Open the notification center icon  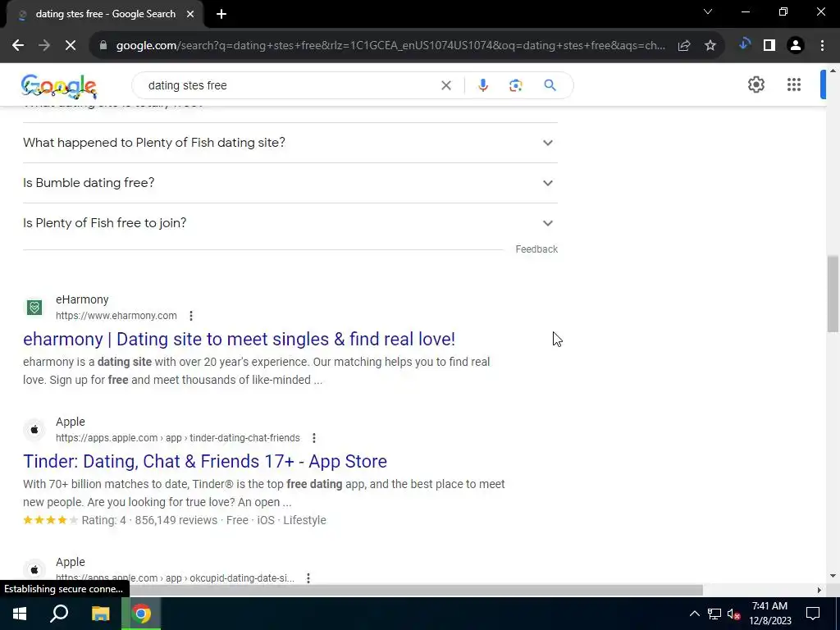(x=813, y=614)
